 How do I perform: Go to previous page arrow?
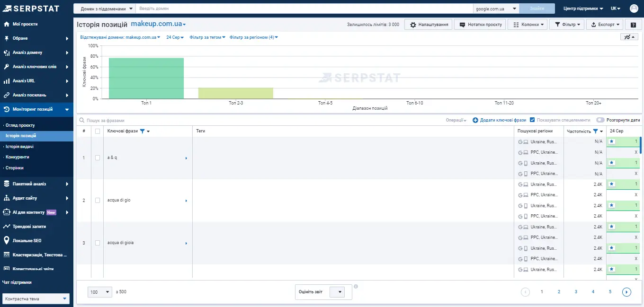point(525,292)
